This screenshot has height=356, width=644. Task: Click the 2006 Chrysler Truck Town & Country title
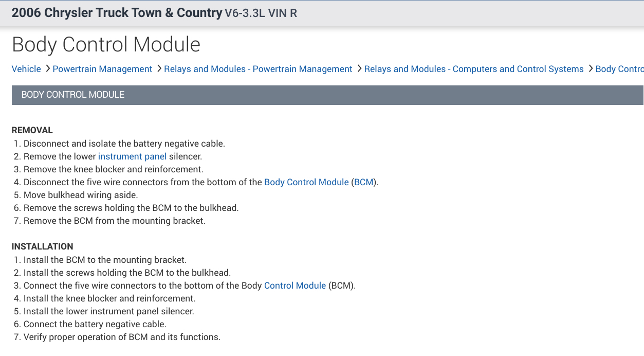point(117,13)
